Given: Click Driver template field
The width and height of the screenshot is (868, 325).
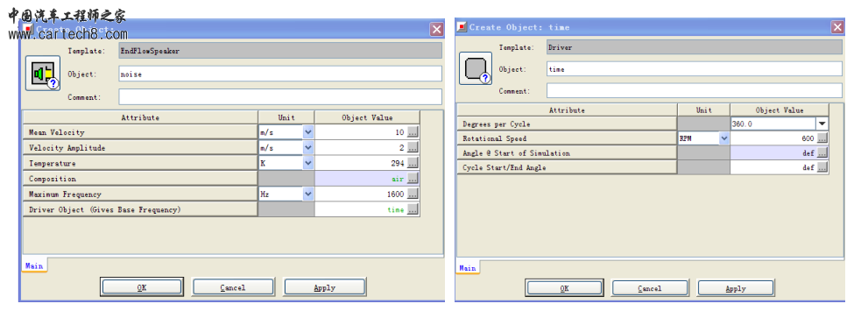Looking at the screenshot, I should point(695,47).
